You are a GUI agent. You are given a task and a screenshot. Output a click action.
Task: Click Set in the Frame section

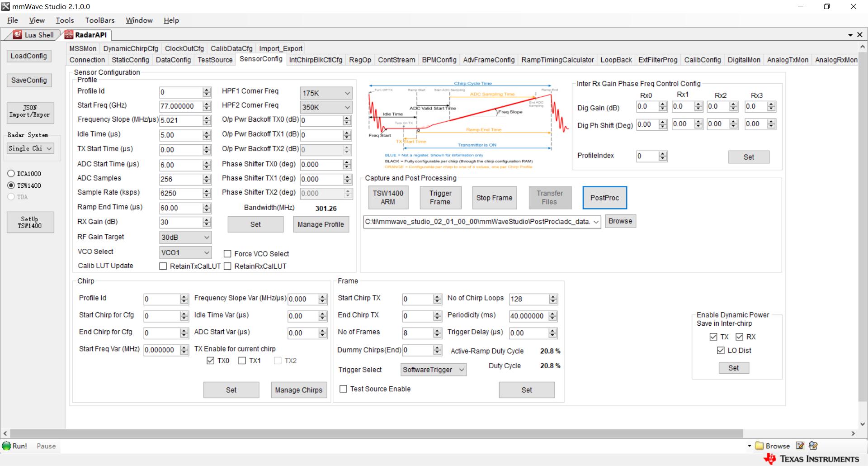tap(527, 390)
